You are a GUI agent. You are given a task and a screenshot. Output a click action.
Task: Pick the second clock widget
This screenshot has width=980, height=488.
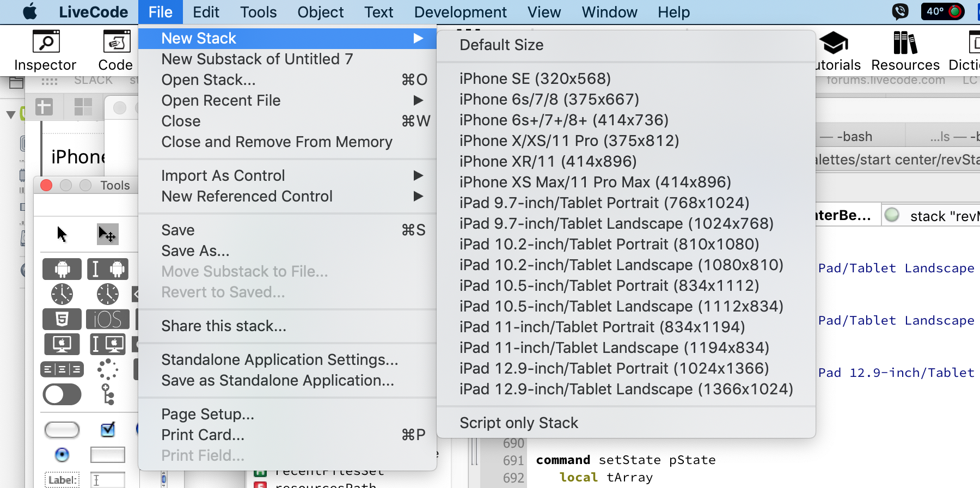click(x=108, y=294)
